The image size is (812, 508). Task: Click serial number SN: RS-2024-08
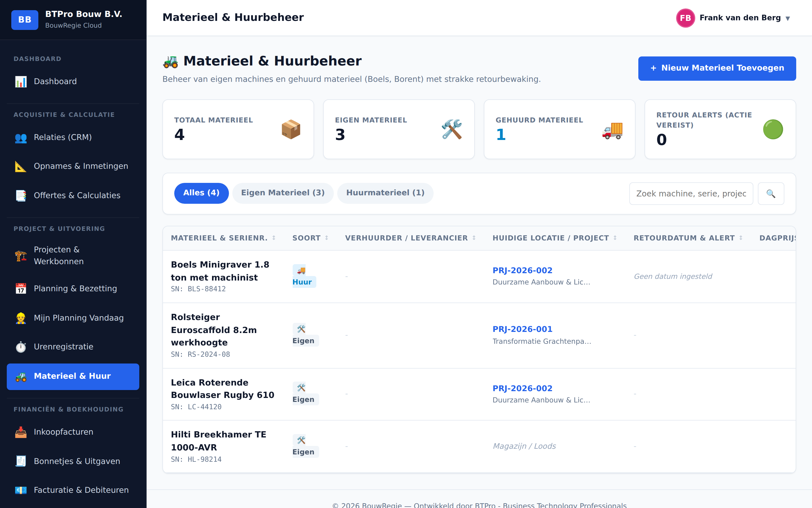200,354
